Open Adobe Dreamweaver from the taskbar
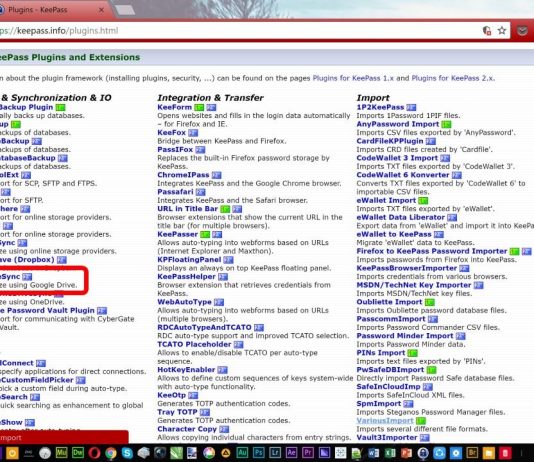This screenshot has width=534, height=462. tap(78, 452)
